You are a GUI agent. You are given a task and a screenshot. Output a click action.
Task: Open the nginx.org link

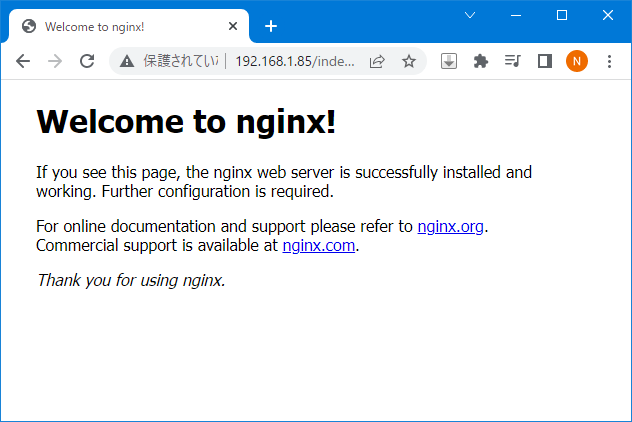coord(450,227)
